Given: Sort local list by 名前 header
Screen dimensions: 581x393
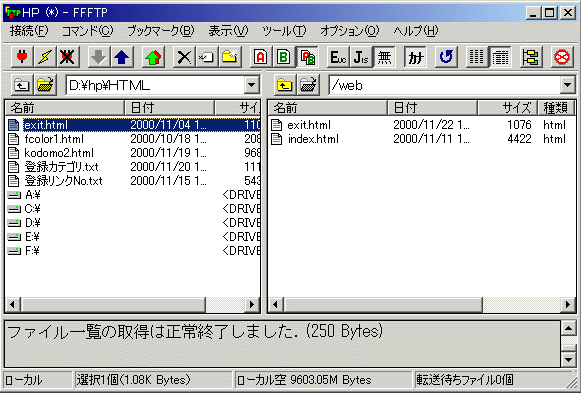Looking at the screenshot, I should pyautogui.click(x=65, y=108).
